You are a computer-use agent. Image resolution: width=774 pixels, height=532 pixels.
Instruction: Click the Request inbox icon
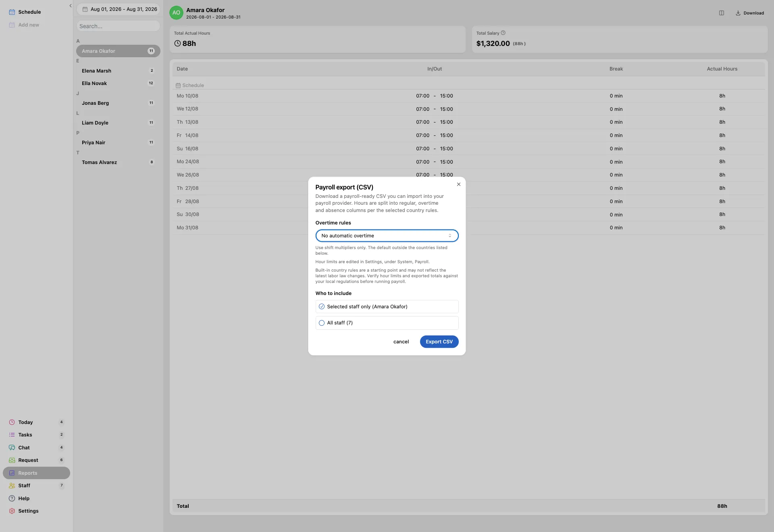[12, 460]
